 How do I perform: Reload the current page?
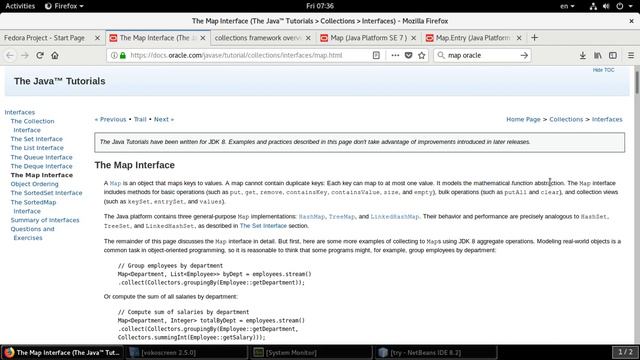(x=40, y=55)
